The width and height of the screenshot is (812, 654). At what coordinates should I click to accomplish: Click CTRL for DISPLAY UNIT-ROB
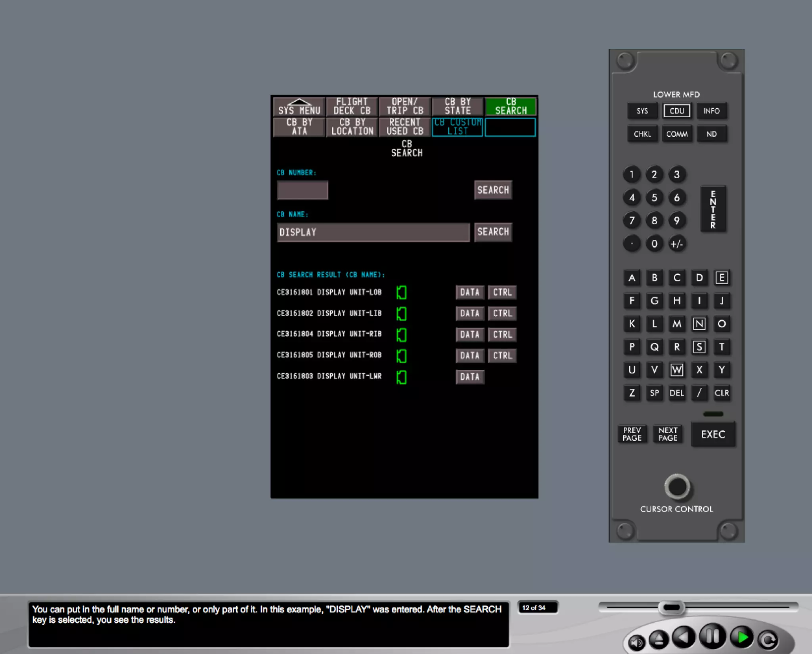[502, 356]
